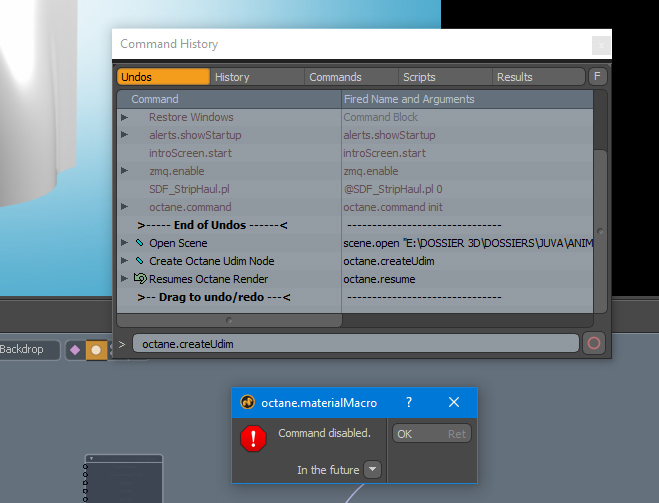Open the Commands tab
The width and height of the screenshot is (659, 503).
point(351,77)
